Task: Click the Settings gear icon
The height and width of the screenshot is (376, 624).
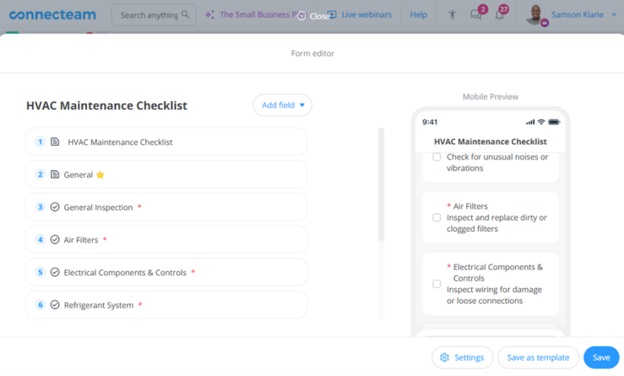Action: click(x=445, y=358)
